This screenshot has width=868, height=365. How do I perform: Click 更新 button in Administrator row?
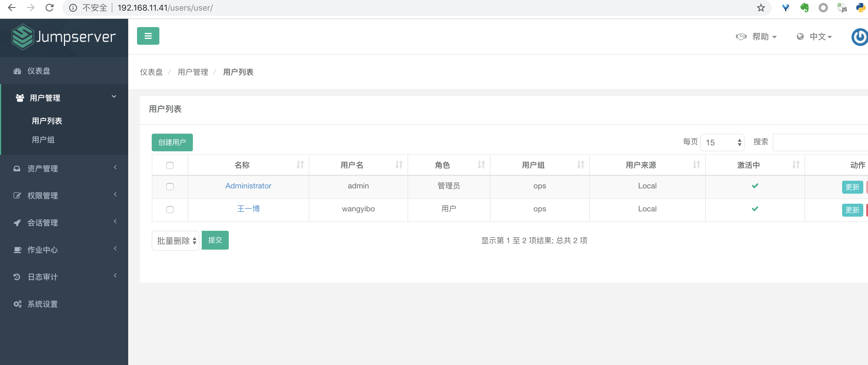[x=852, y=187]
